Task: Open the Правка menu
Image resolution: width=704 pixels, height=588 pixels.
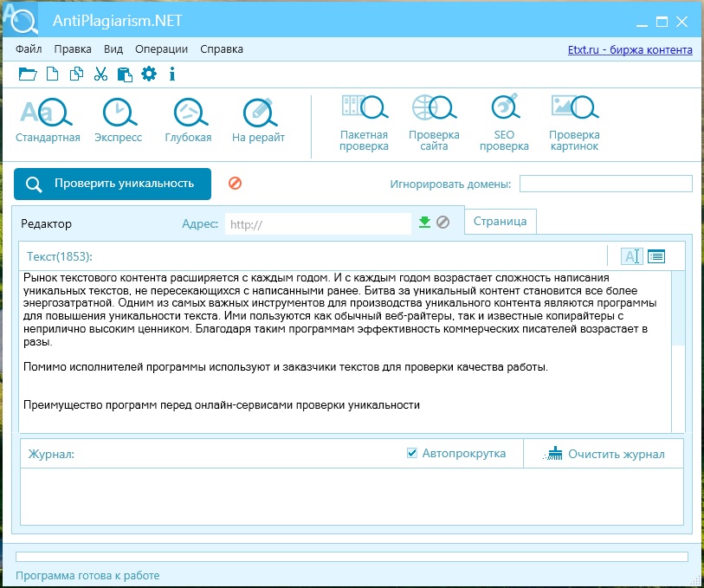Action: tap(73, 48)
